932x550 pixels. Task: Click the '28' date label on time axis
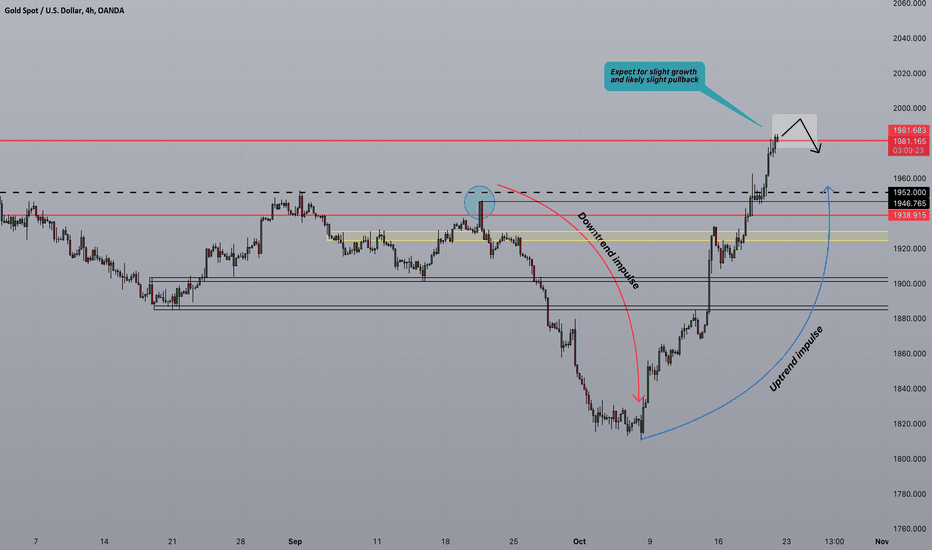coord(241,542)
